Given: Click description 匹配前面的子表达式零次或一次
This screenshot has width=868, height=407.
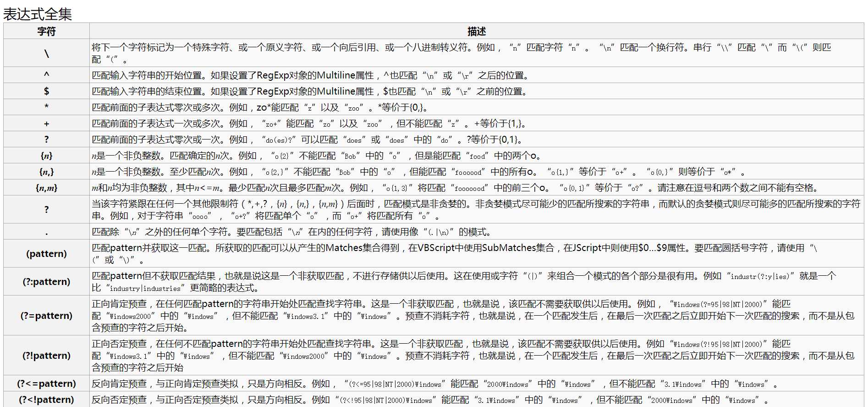Looking at the screenshot, I should [477, 139].
